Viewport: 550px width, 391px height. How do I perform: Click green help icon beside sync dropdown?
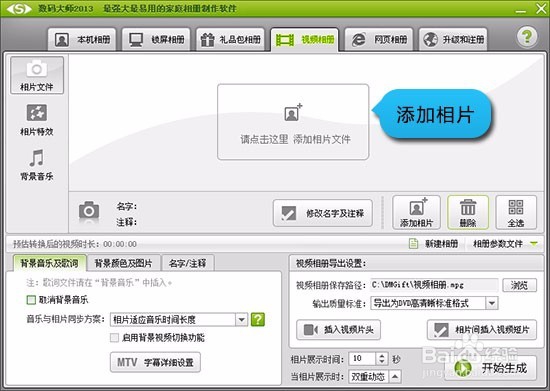click(258, 319)
